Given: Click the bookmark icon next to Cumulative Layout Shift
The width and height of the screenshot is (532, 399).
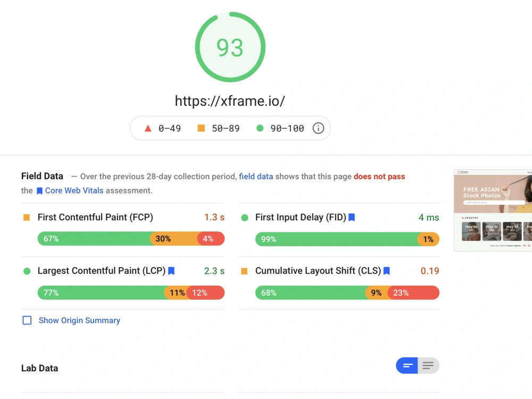Looking at the screenshot, I should 386,271.
